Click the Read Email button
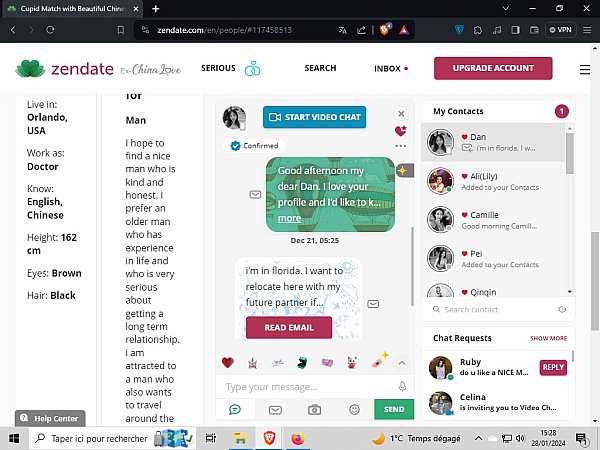The height and width of the screenshot is (450, 600). pyautogui.click(x=289, y=328)
